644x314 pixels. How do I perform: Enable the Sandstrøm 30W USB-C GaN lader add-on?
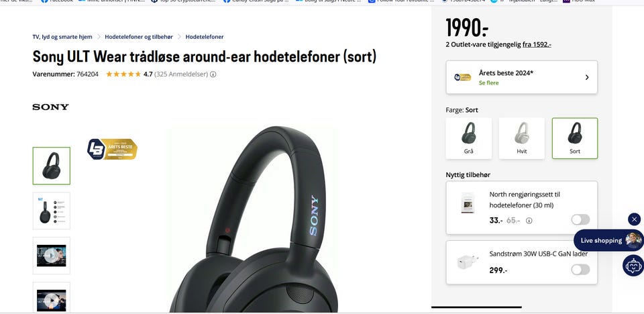(x=580, y=270)
